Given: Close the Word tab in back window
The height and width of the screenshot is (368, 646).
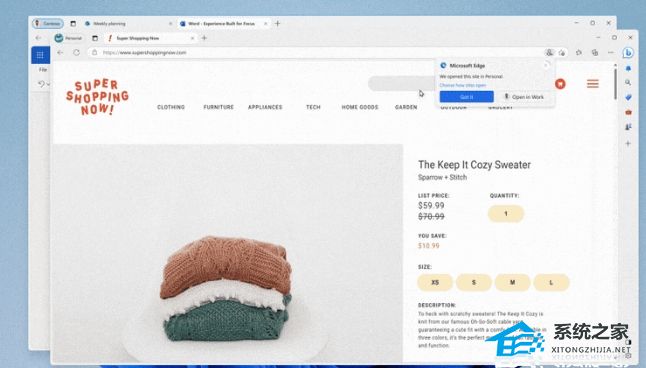Looking at the screenshot, I should (x=265, y=23).
